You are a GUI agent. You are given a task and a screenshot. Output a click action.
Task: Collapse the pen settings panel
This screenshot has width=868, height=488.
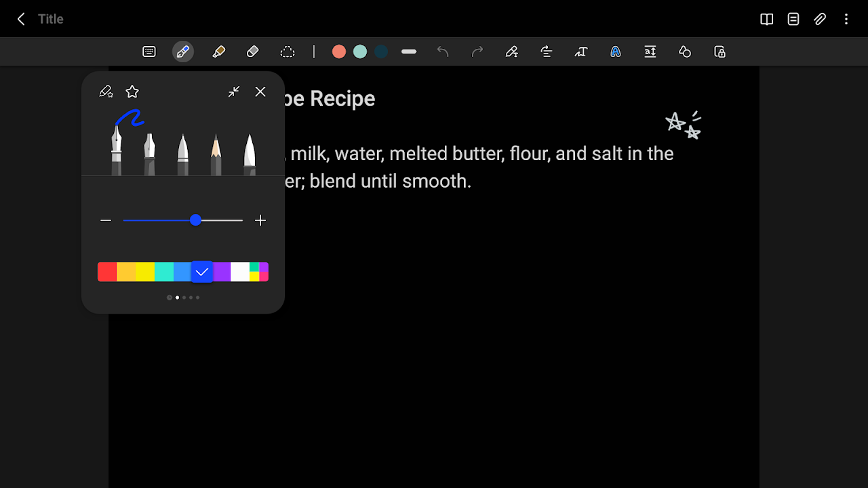[x=233, y=91]
